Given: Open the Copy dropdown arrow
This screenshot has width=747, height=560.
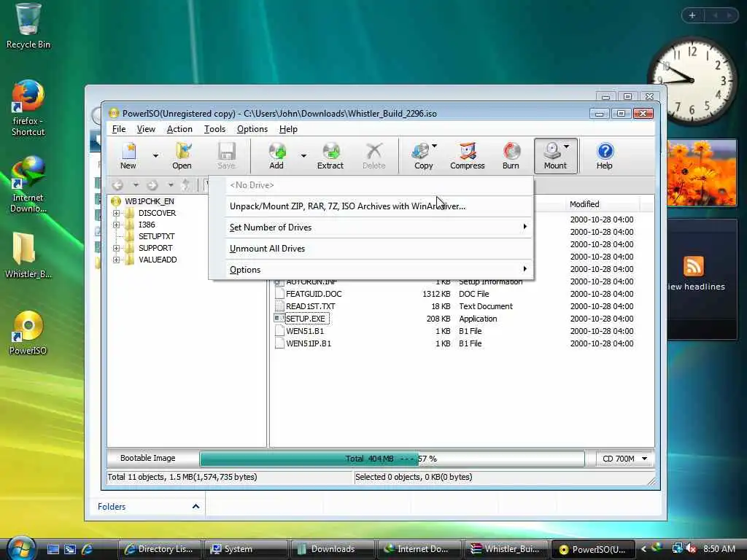Looking at the screenshot, I should (x=434, y=146).
